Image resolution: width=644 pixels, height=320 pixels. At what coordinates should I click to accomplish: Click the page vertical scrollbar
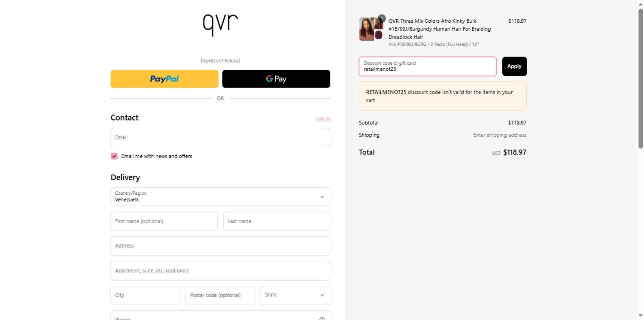(x=641, y=79)
